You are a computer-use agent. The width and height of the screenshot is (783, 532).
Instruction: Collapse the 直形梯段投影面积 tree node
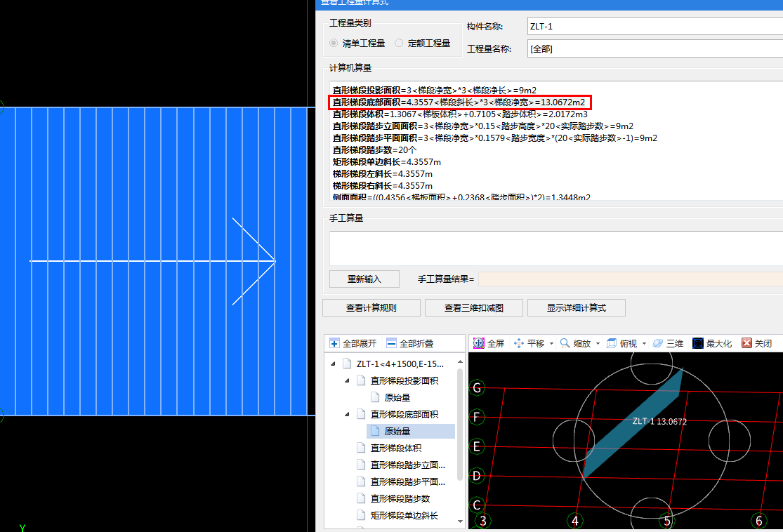tap(347, 381)
